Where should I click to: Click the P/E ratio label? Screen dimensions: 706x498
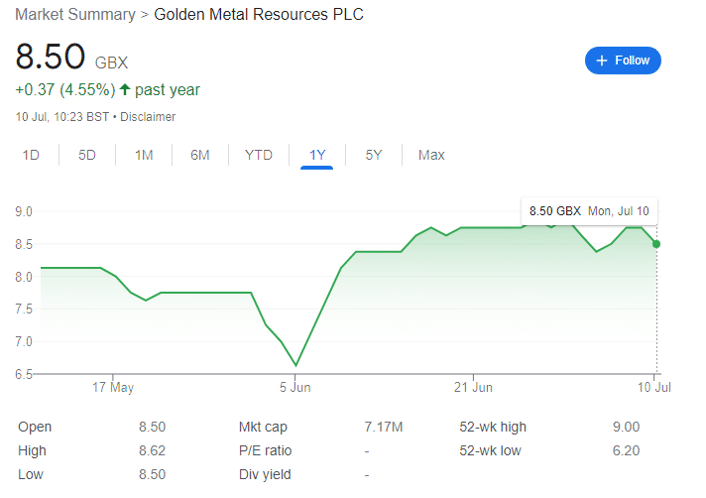coord(265,451)
